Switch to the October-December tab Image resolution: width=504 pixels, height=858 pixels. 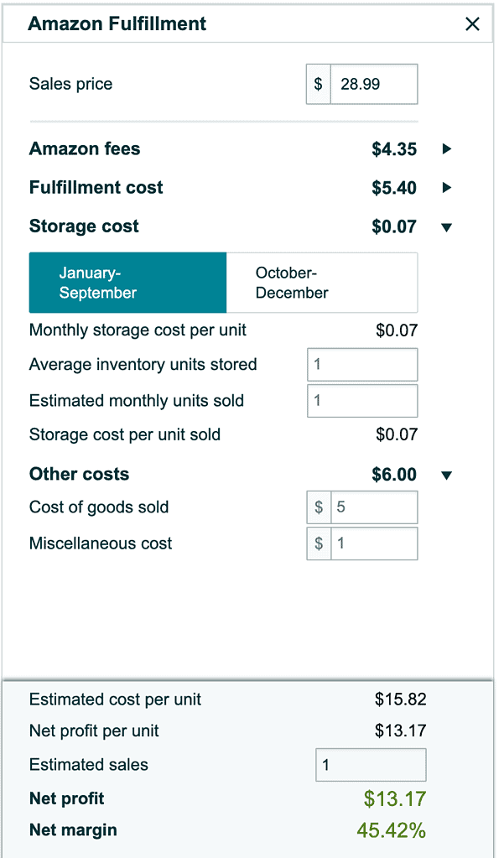click(x=321, y=283)
